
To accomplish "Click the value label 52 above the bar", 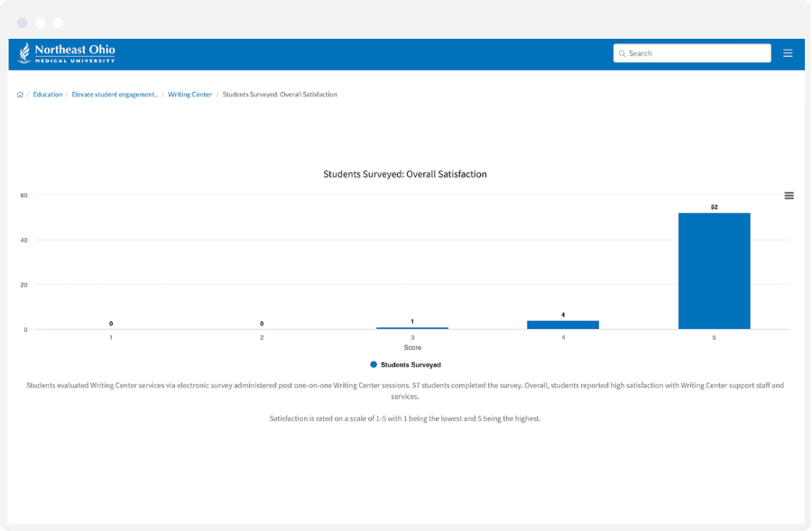I will pyautogui.click(x=713, y=206).
